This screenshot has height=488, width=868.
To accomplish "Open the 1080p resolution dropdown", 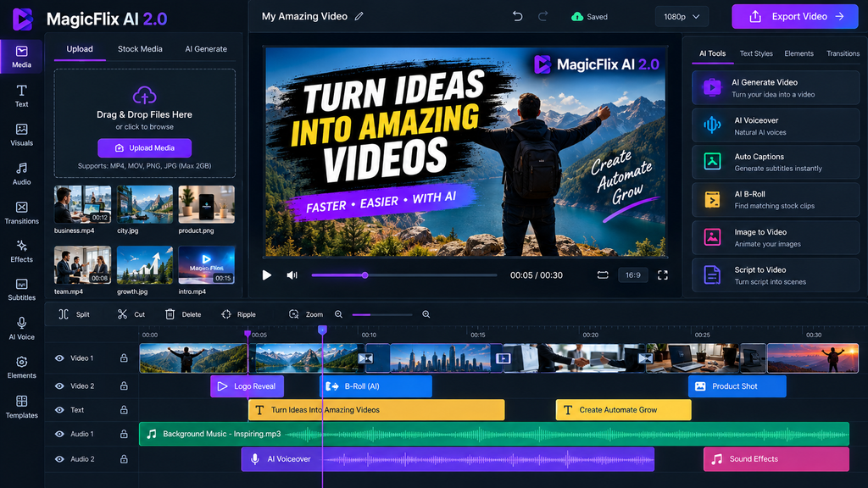I will tap(682, 17).
